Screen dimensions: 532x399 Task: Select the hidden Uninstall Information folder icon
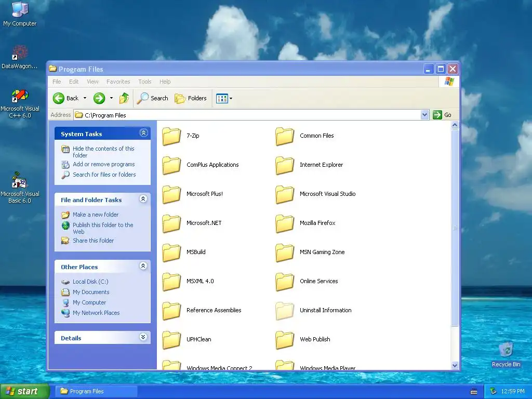click(285, 311)
